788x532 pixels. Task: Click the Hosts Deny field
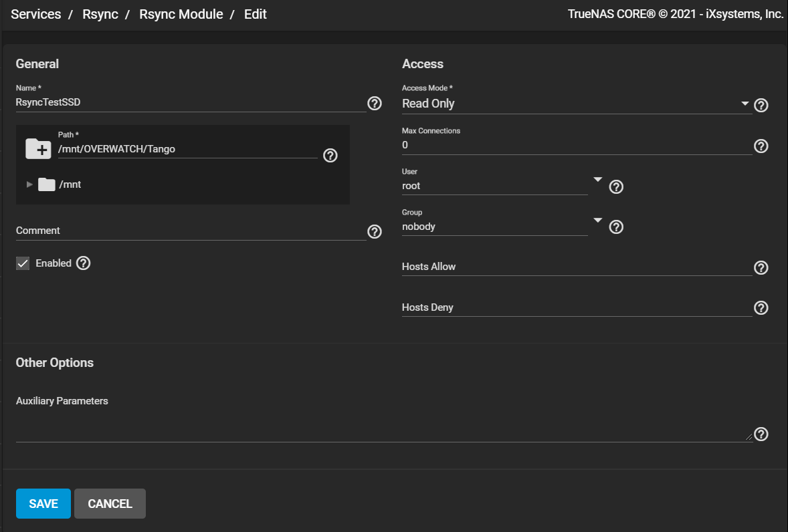coord(577,307)
